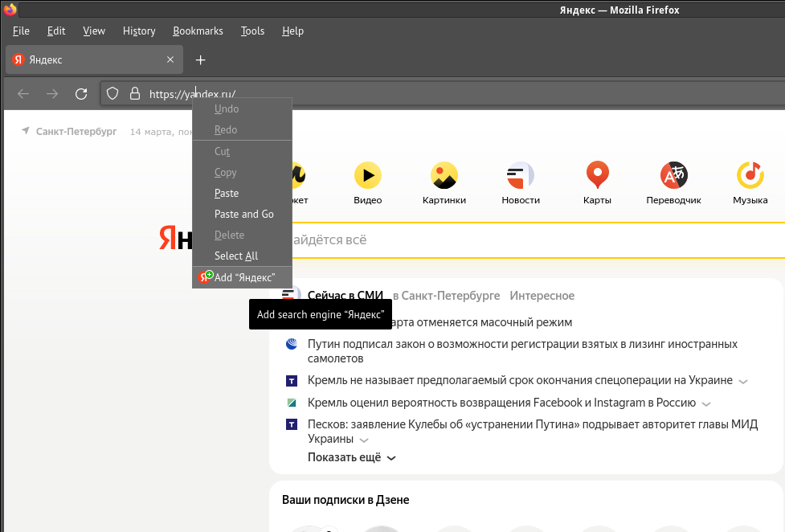Expand chevron next to Facebook and Instagram headline
Image resolution: width=785 pixels, height=532 pixels.
click(705, 403)
